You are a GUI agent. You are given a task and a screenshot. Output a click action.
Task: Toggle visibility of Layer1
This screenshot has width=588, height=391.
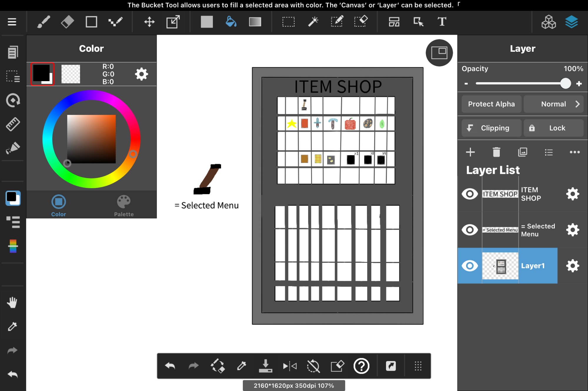click(470, 266)
